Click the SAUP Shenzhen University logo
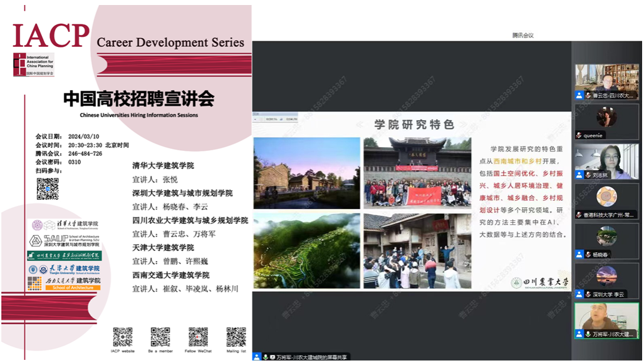Image resolution: width=644 pixels, height=363 pixels. [x=65, y=240]
